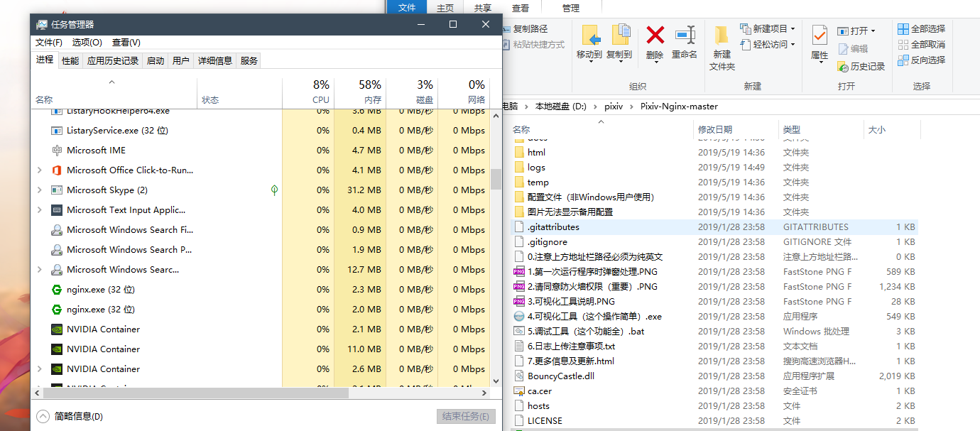
Task: Open the View ribbon tab in Explorer
Action: tap(521, 8)
